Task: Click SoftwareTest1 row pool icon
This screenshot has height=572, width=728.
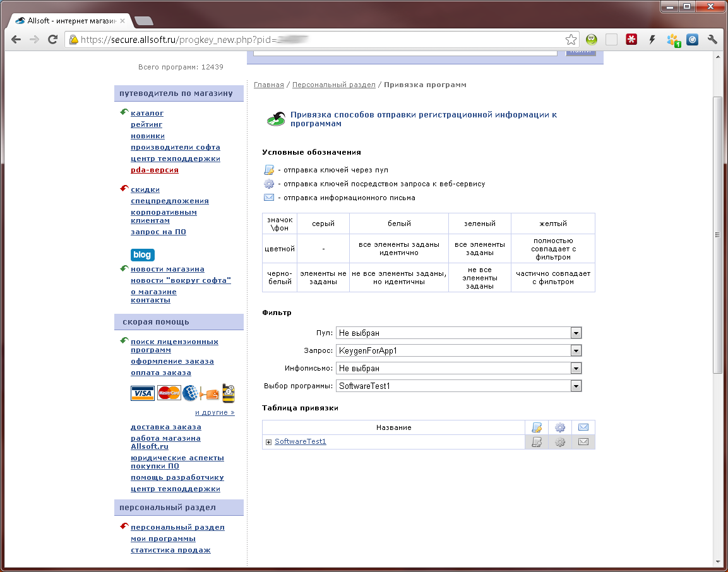Action: coord(536,441)
